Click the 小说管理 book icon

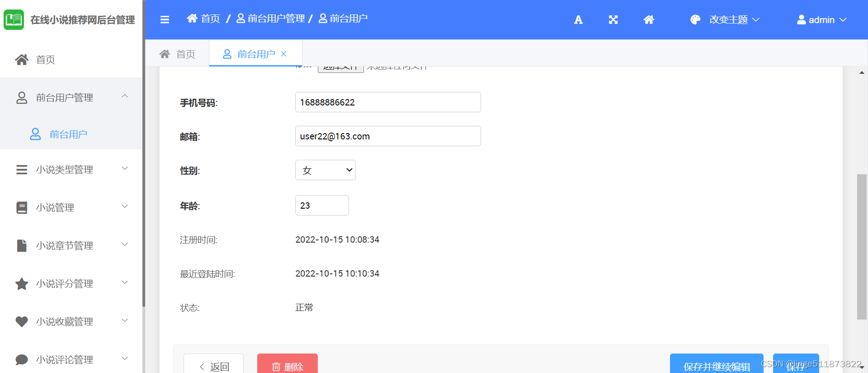[22, 208]
